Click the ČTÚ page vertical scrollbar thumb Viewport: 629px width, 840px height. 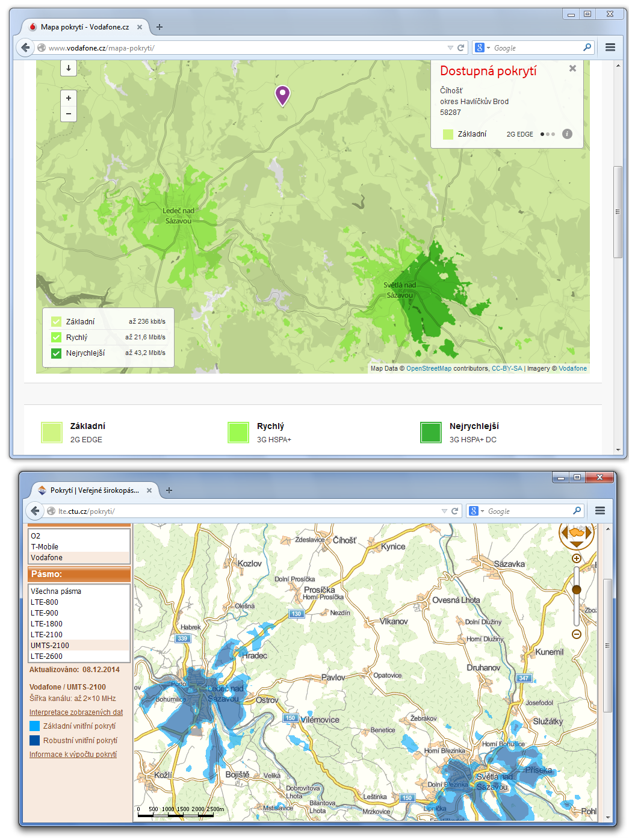[x=607, y=646]
